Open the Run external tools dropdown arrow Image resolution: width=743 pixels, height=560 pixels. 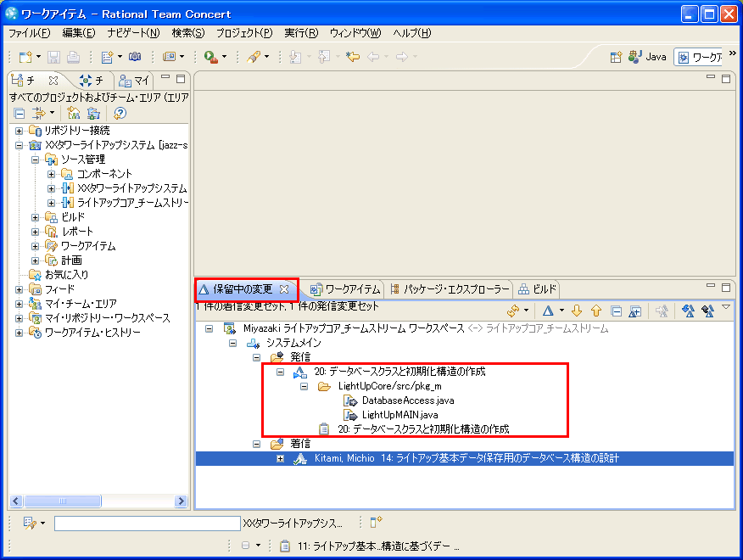[x=224, y=57]
